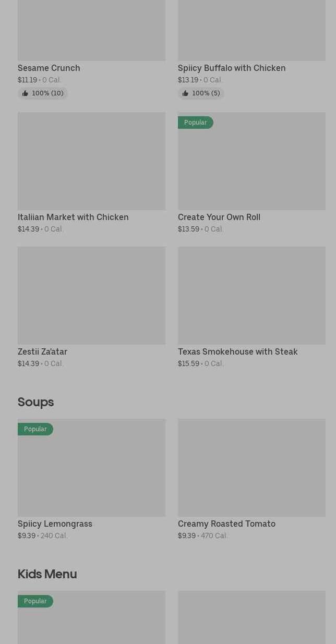This screenshot has width=336, height=644.
Task: Click the Create Your Own Roll image
Action: (251, 167)
